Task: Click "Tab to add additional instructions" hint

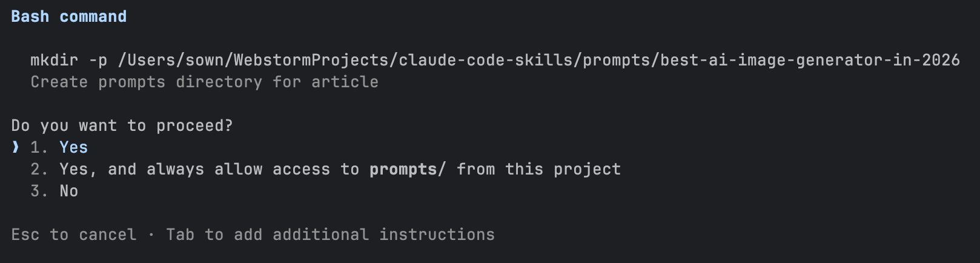Action: pos(330,235)
